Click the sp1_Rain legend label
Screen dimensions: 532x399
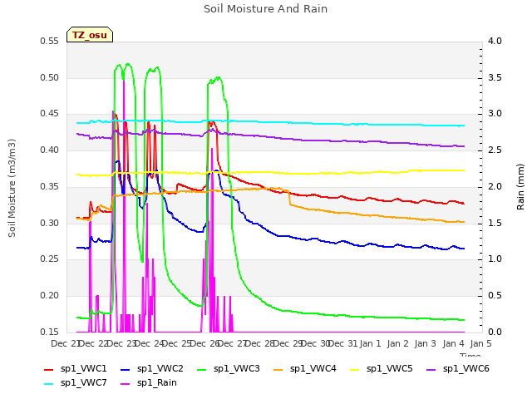(x=157, y=383)
